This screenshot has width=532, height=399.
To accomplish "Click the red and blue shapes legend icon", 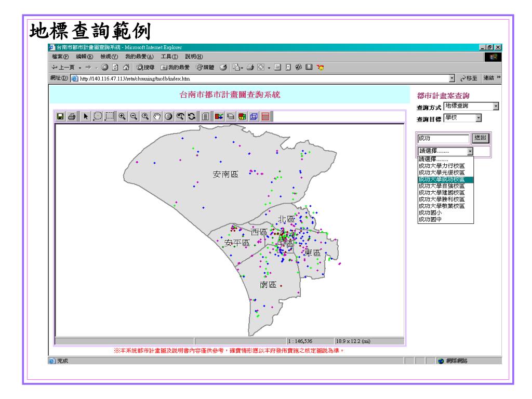I will coord(219,117).
